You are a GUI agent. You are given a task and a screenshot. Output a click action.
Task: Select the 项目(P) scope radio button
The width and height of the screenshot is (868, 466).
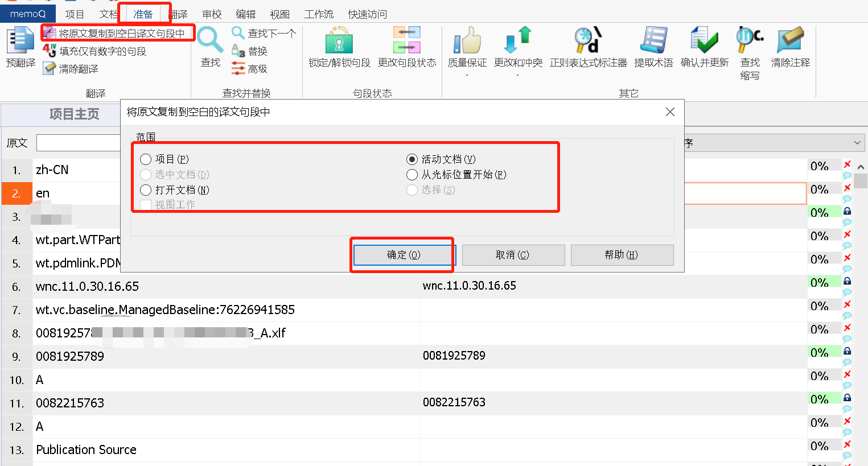pos(146,159)
